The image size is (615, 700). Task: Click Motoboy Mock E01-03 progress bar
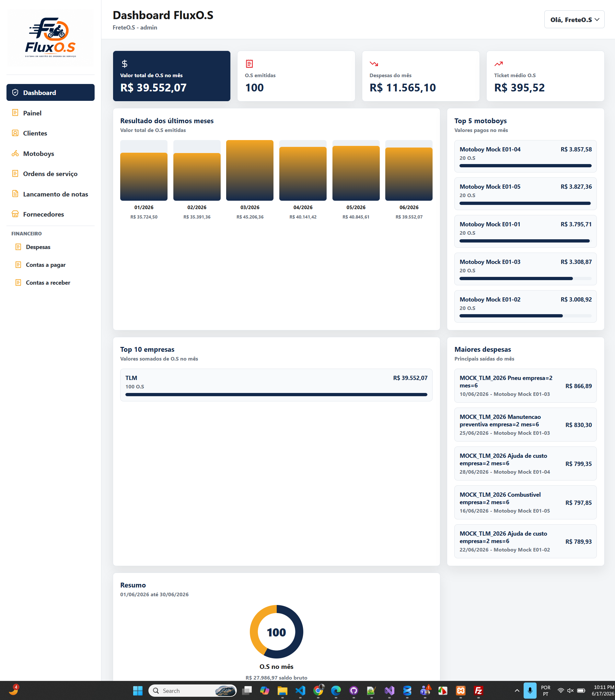(525, 279)
